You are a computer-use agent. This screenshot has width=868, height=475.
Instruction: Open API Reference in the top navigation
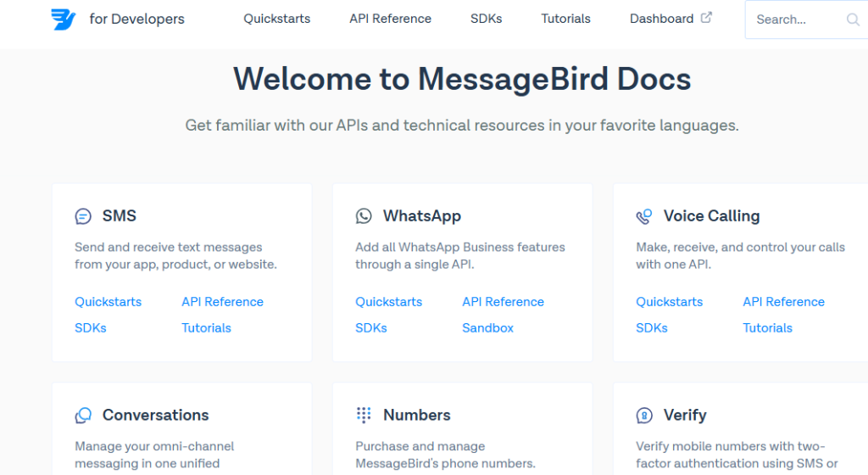point(390,19)
